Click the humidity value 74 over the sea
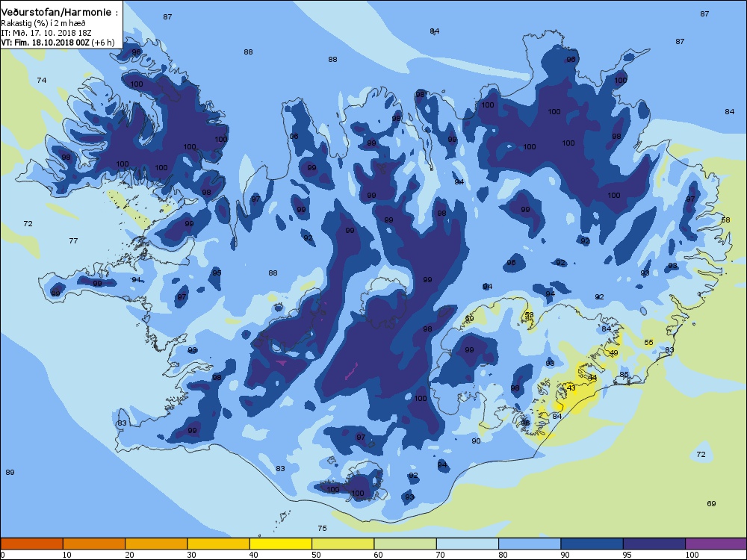 (x=42, y=80)
